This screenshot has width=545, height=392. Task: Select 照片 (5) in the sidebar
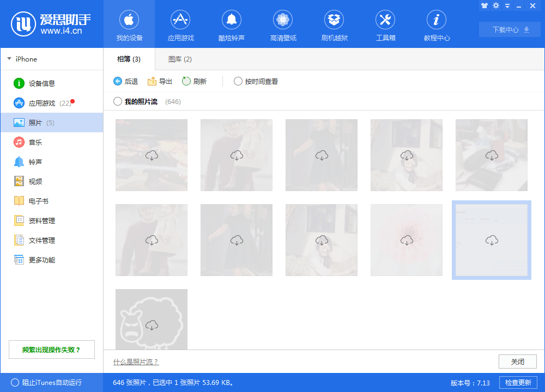[x=52, y=122]
